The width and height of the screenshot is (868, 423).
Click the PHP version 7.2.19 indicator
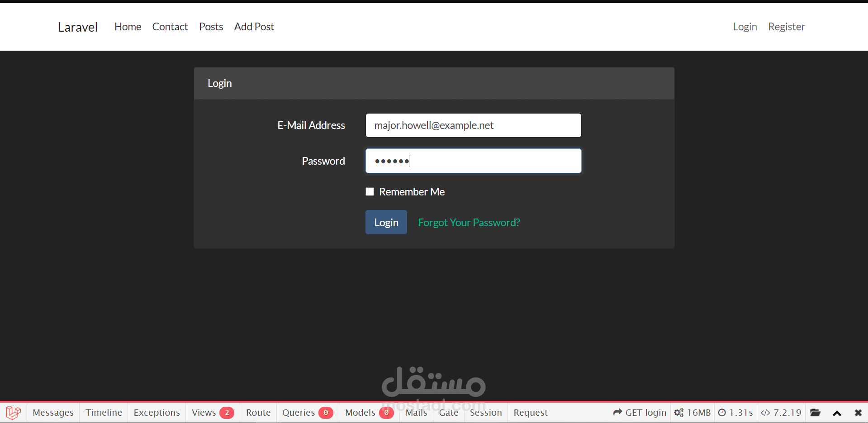(x=781, y=413)
